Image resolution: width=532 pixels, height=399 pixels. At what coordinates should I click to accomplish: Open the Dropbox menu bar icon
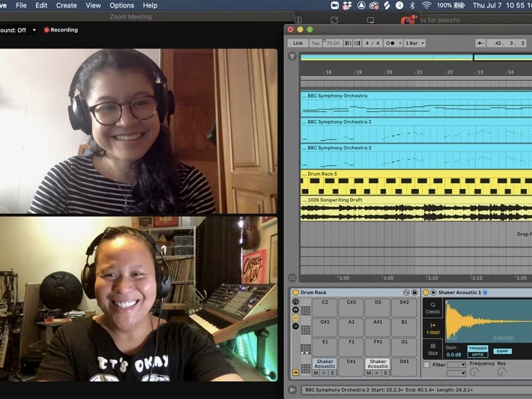click(x=347, y=5)
